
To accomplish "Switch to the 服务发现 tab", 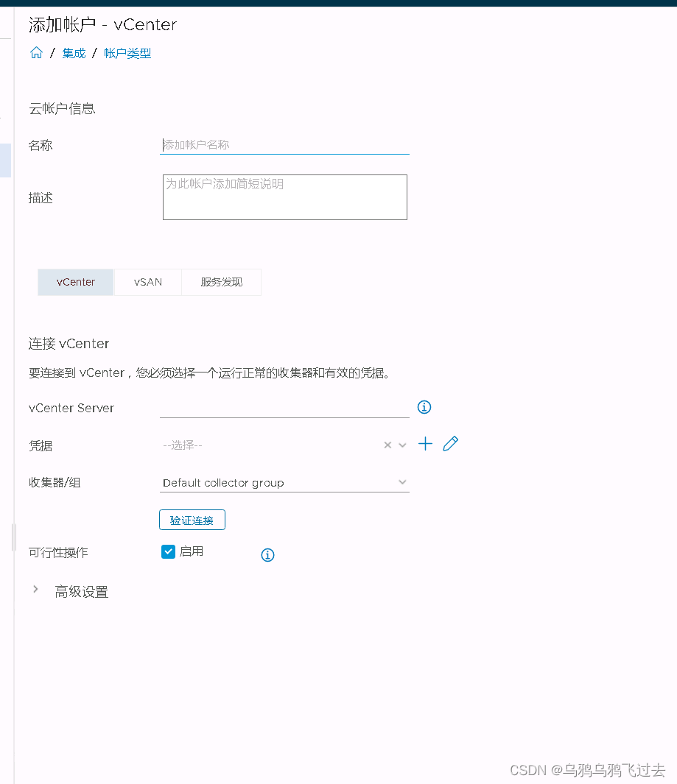I will [x=221, y=282].
